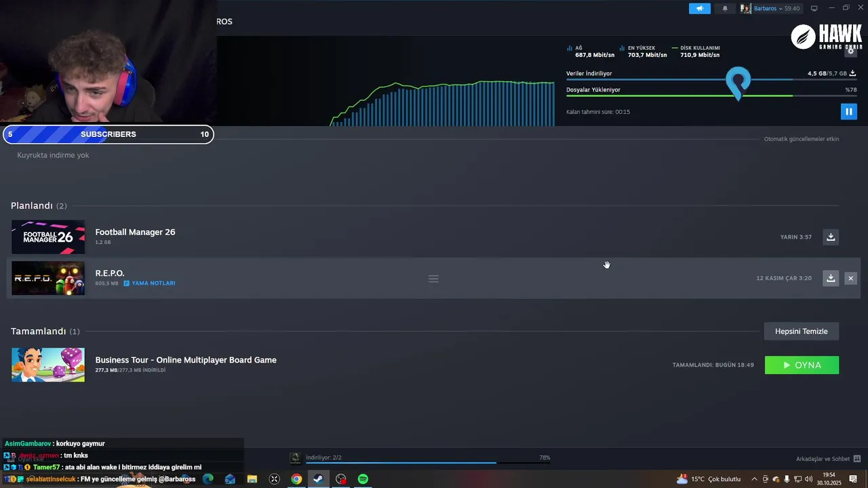
Task: Open the crossed-circle app taskbar icon
Action: (274, 479)
